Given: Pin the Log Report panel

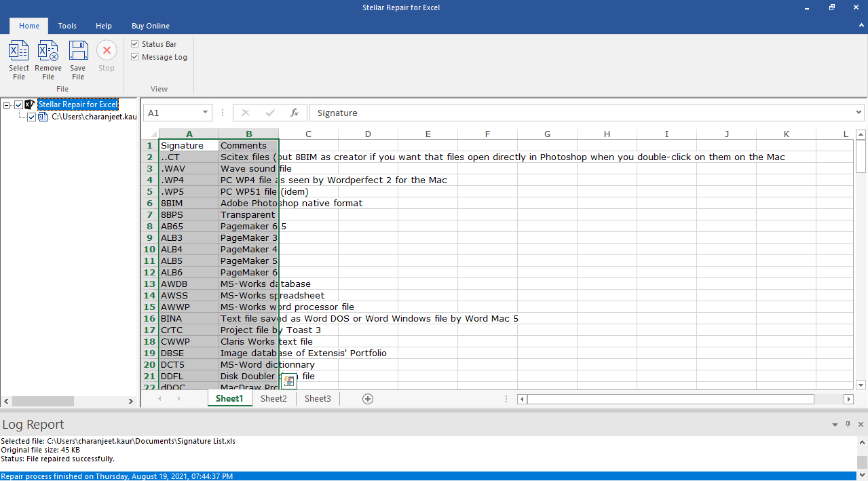Looking at the screenshot, I should click(848, 425).
